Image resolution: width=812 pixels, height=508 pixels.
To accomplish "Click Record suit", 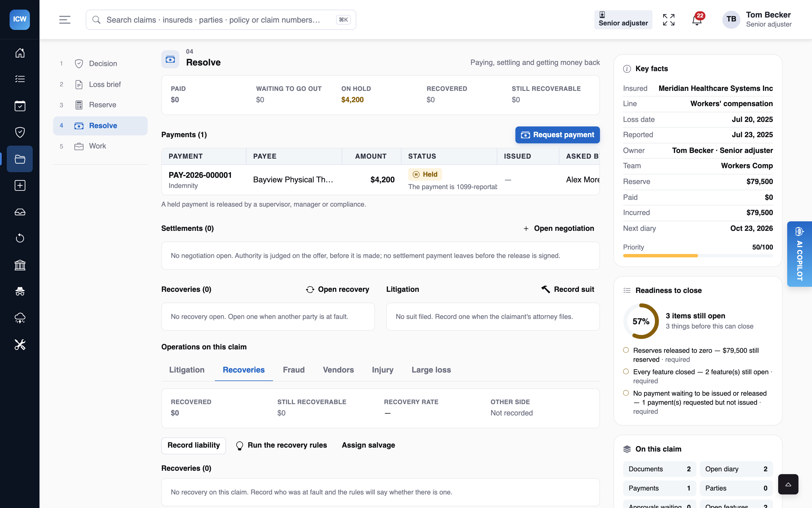I will (568, 289).
